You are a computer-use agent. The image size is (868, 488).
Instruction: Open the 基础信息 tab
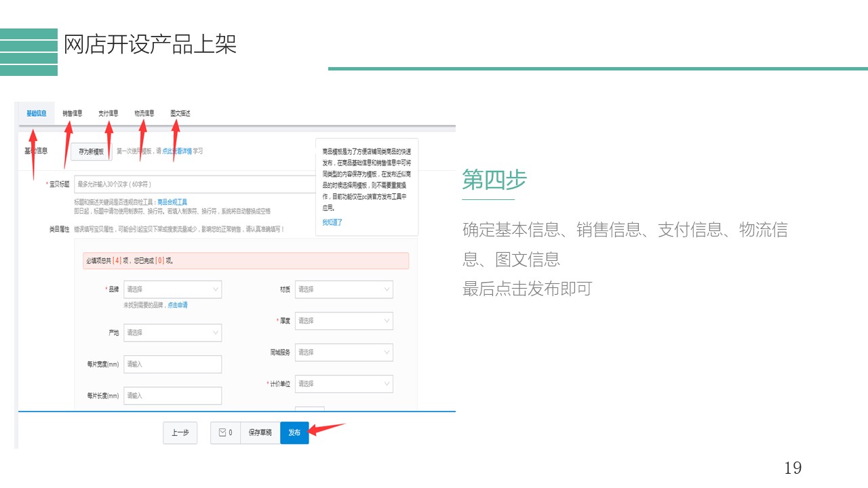[x=37, y=113]
